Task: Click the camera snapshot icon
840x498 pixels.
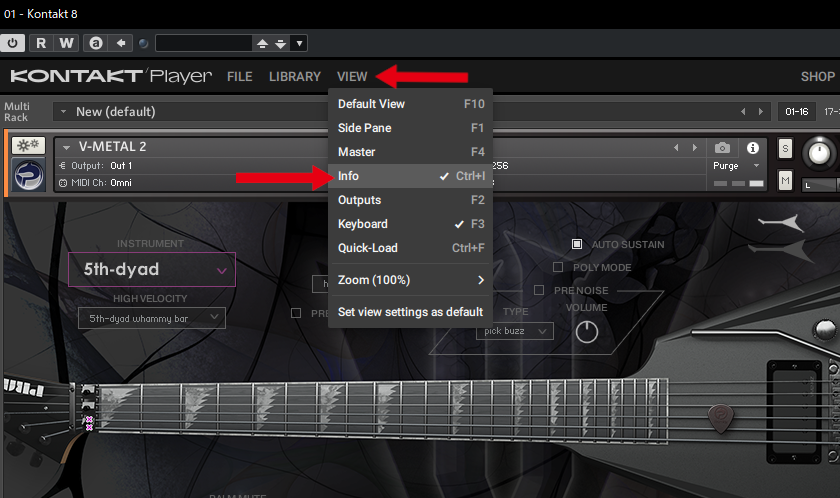Action: pyautogui.click(x=722, y=147)
